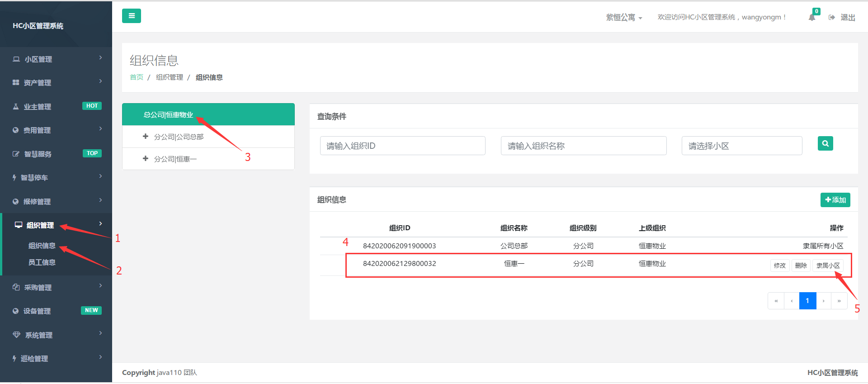Click the copy icon beside 采购管理
Image resolution: width=868 pixels, height=384 pixels.
click(x=16, y=288)
